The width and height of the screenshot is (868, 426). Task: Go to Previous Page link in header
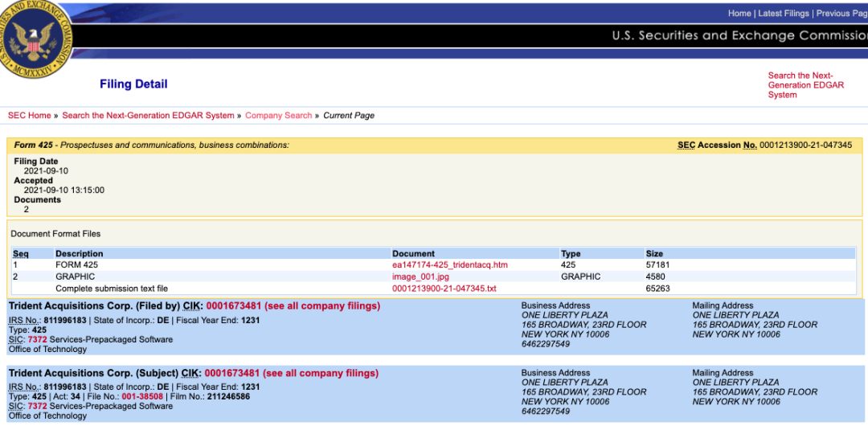pyautogui.click(x=842, y=14)
